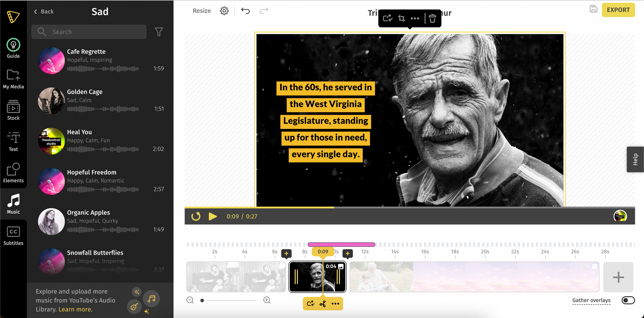Click the EXPORT button
The image size is (644, 318).
click(618, 10)
